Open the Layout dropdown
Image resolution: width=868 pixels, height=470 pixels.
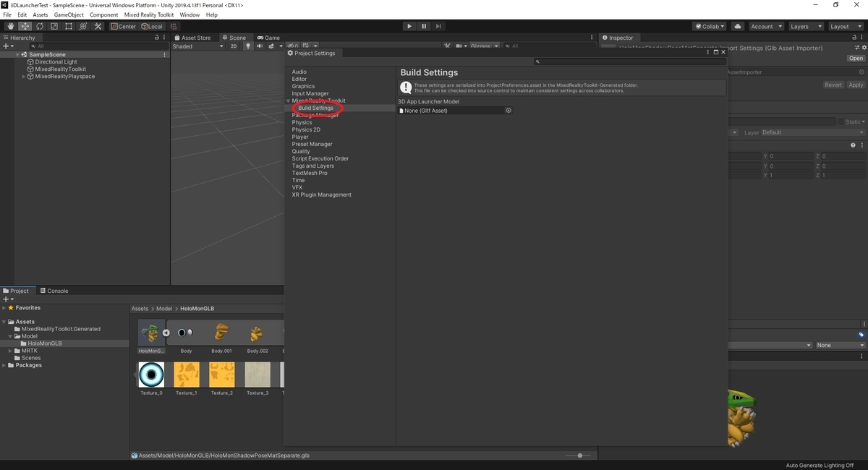pos(845,26)
